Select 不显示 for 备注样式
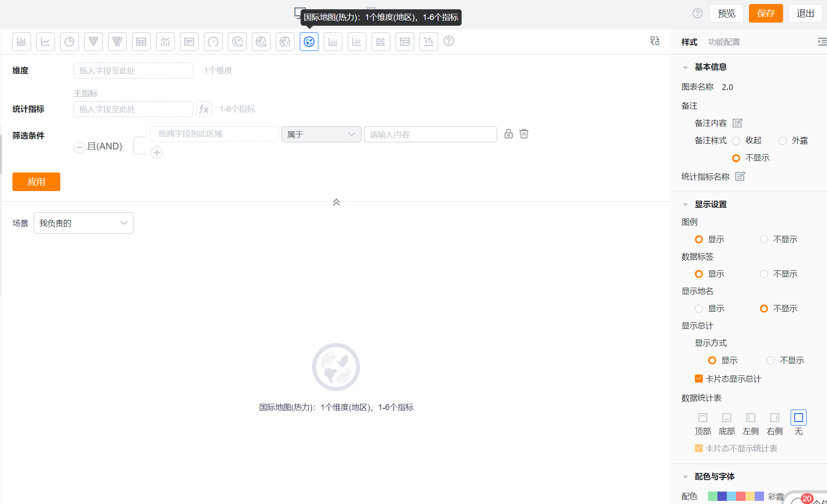 point(736,158)
